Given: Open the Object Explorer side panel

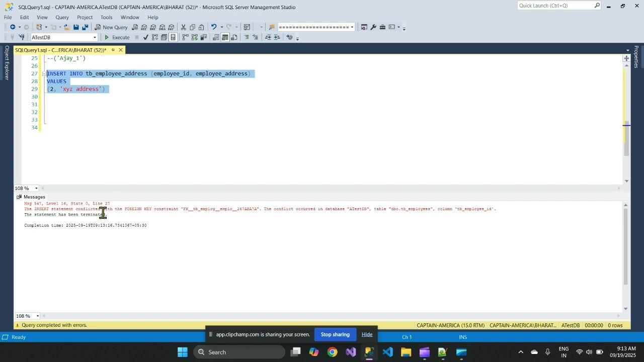Looking at the screenshot, I should 7,63.
